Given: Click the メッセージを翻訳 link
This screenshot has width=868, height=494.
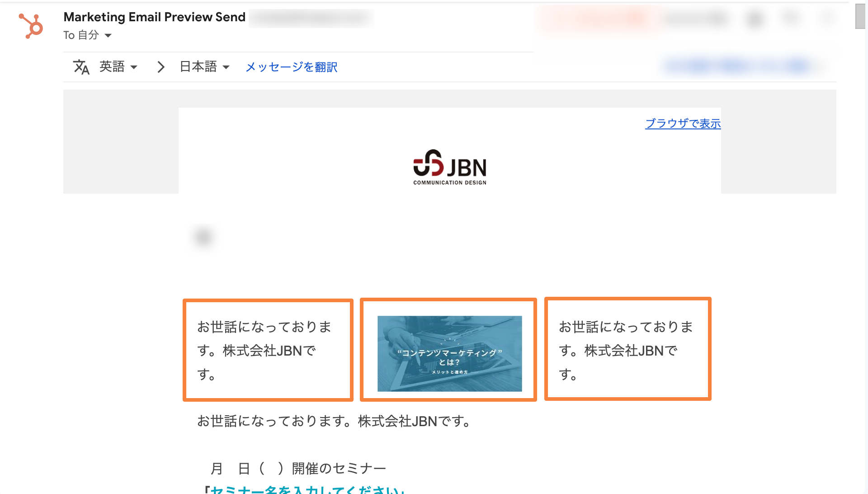Looking at the screenshot, I should tap(291, 67).
